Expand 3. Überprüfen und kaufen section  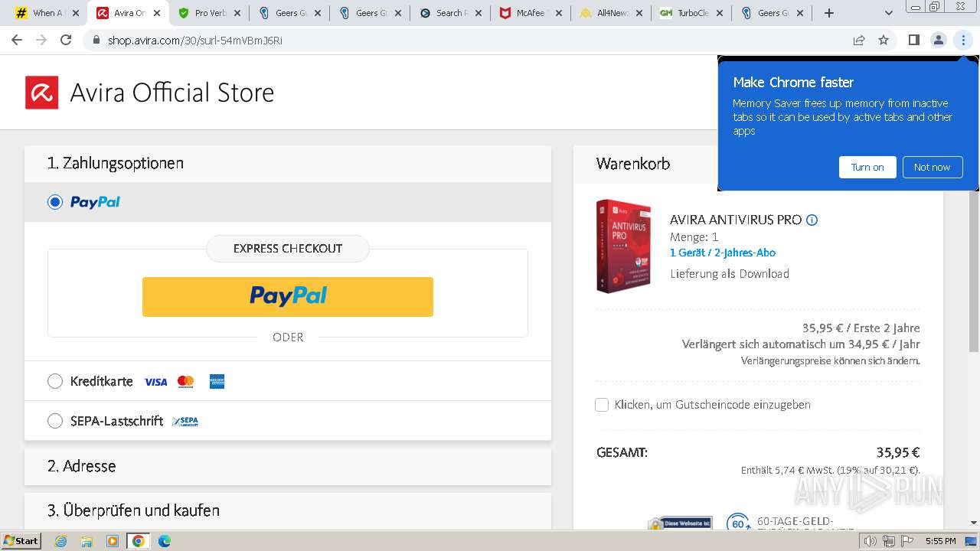coord(288,510)
